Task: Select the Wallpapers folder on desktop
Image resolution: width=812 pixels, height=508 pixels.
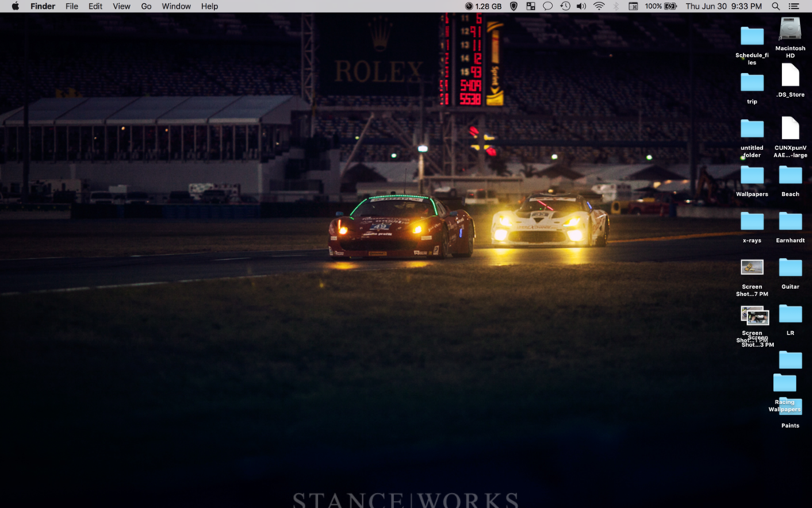Action: coord(752,175)
